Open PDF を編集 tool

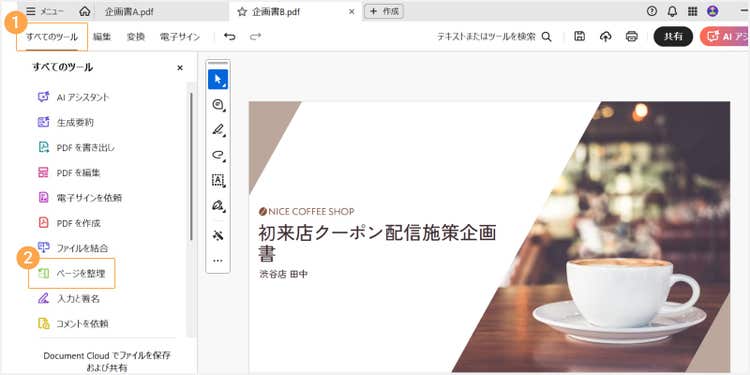tap(69, 173)
